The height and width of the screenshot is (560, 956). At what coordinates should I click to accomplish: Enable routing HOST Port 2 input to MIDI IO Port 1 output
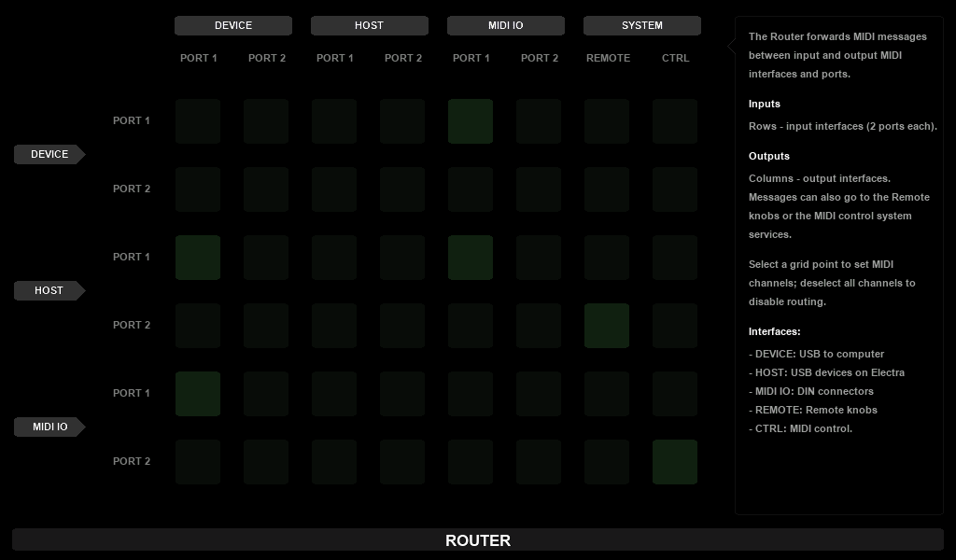(471, 326)
